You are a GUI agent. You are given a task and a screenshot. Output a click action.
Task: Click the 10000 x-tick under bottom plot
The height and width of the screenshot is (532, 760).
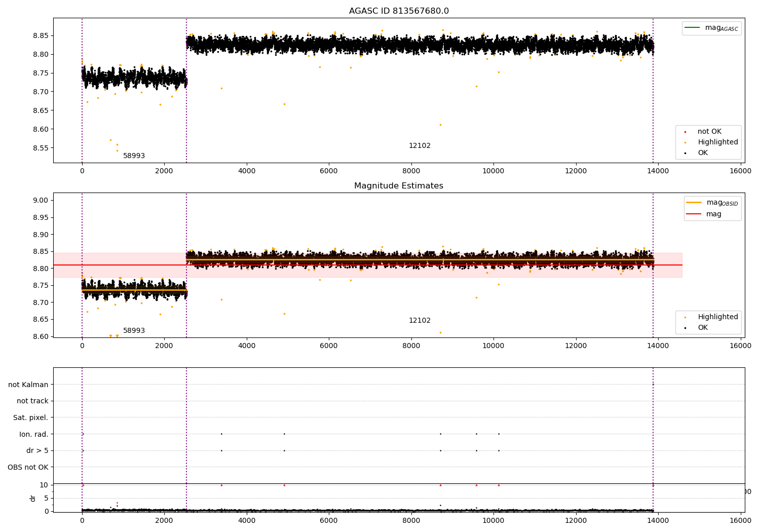(x=493, y=521)
